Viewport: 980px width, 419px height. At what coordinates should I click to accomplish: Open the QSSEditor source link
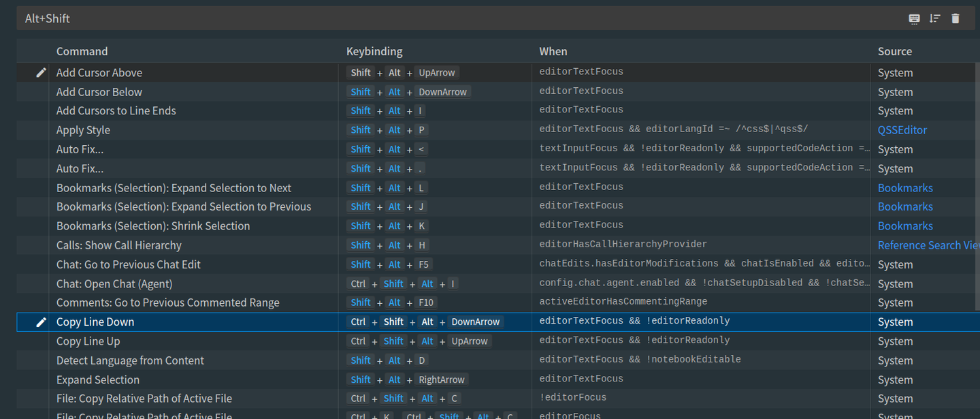click(x=902, y=130)
